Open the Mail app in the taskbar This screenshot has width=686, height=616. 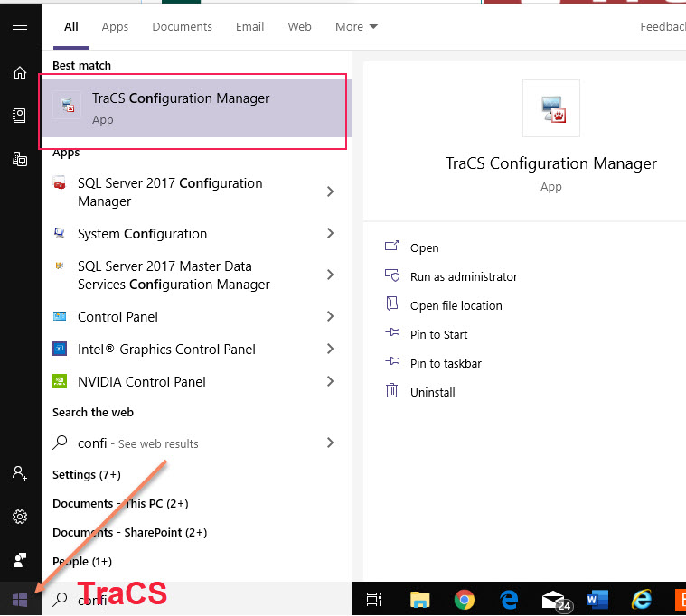click(553, 599)
